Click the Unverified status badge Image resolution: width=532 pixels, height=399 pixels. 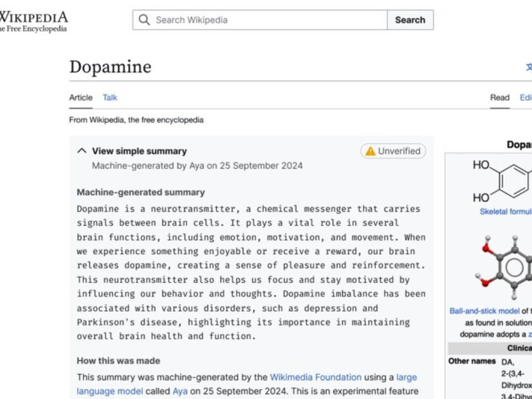393,151
